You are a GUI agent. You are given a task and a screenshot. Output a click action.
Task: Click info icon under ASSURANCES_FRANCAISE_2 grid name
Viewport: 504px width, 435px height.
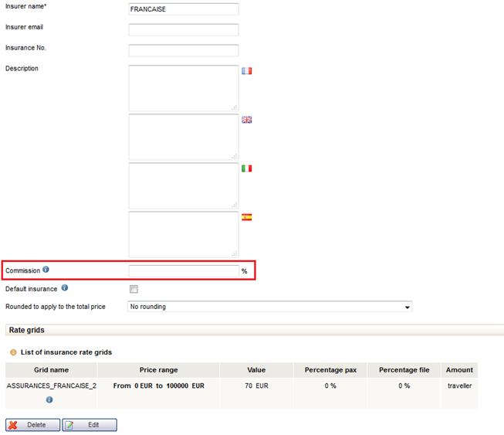(49, 399)
